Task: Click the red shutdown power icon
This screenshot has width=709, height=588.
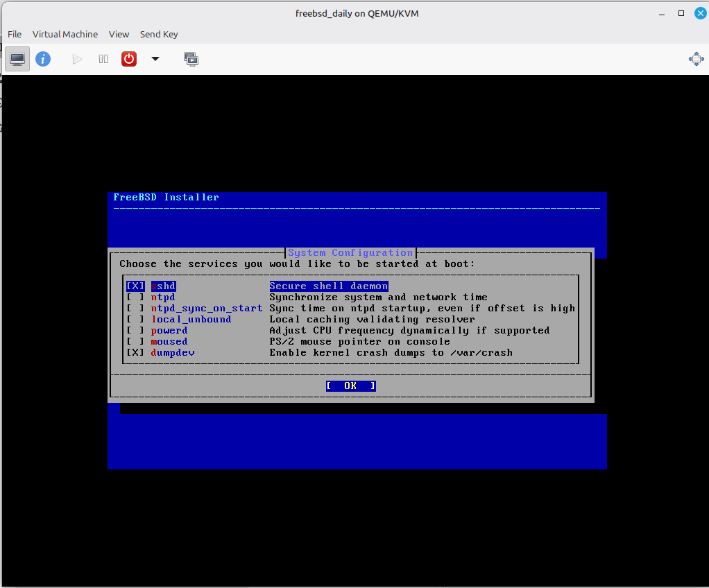Action: pos(129,59)
